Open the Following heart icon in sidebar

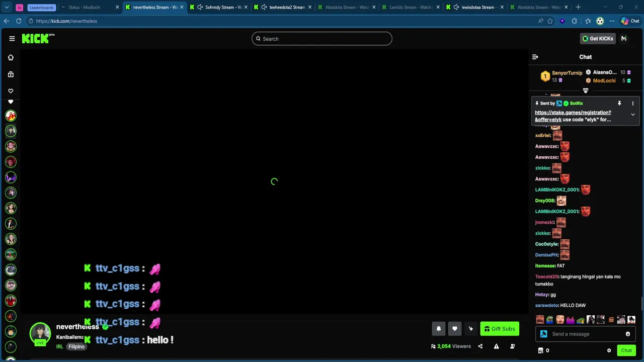click(11, 91)
